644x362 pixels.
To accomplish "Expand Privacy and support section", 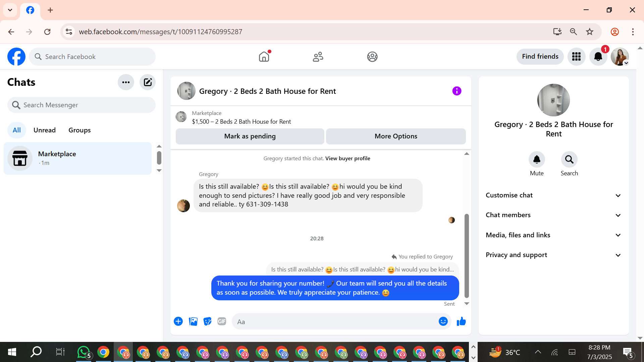I will coord(553,255).
